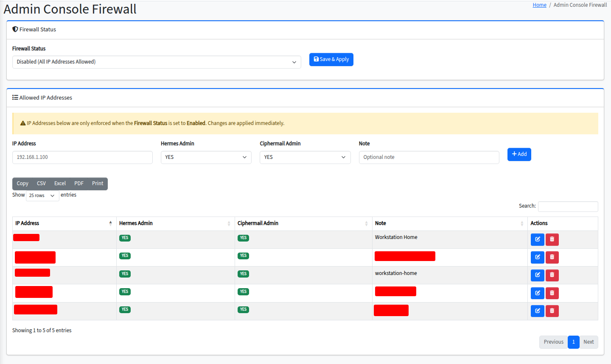
Task: Open the Home breadcrumb link
Action: 539,5
